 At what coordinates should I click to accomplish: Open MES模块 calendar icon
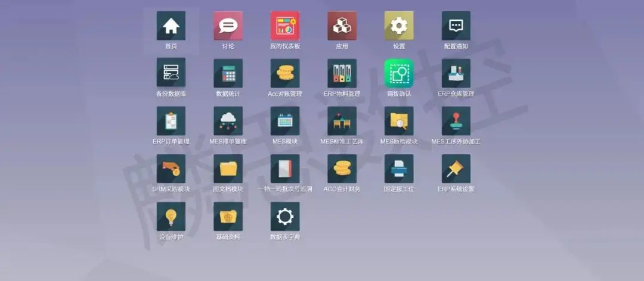pyautogui.click(x=285, y=121)
